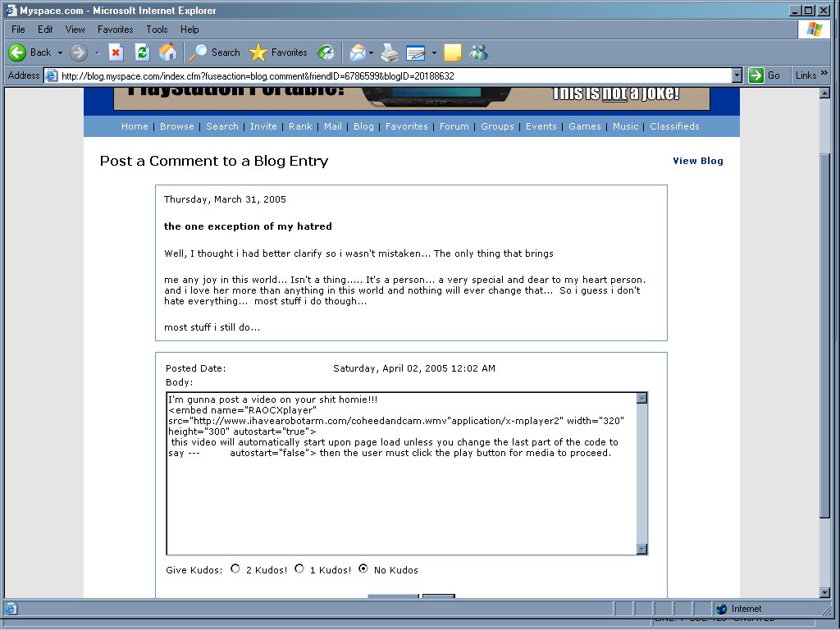The width and height of the screenshot is (840, 630).
Task: Click the Print toolbar icon
Action: point(390,52)
